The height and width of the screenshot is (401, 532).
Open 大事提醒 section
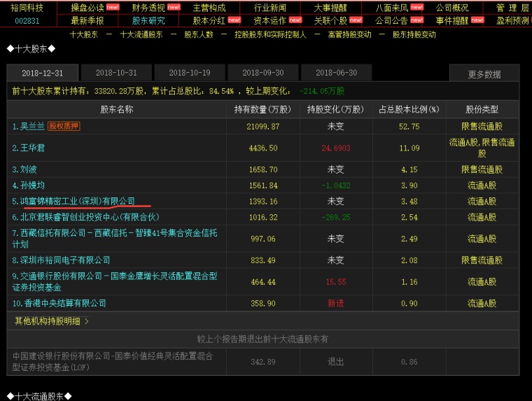tap(330, 8)
